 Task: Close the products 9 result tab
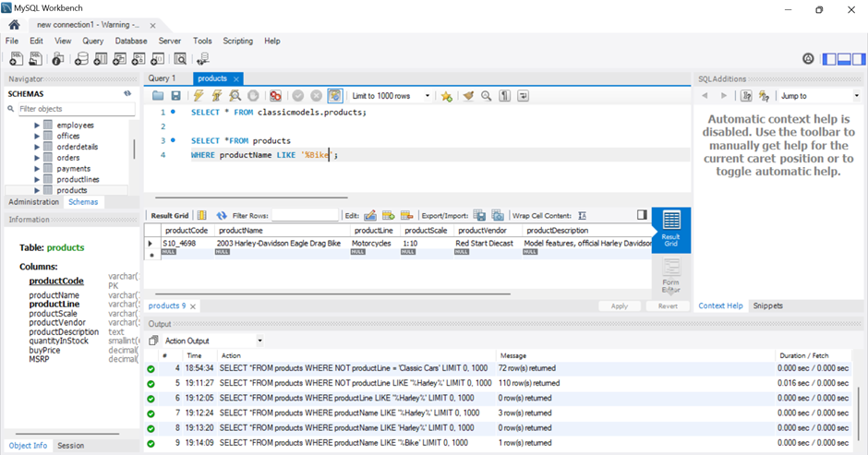click(193, 306)
